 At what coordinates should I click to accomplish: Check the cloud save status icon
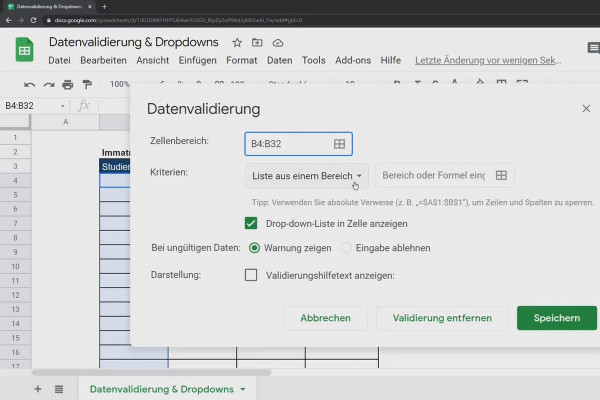pyautogui.click(x=278, y=43)
